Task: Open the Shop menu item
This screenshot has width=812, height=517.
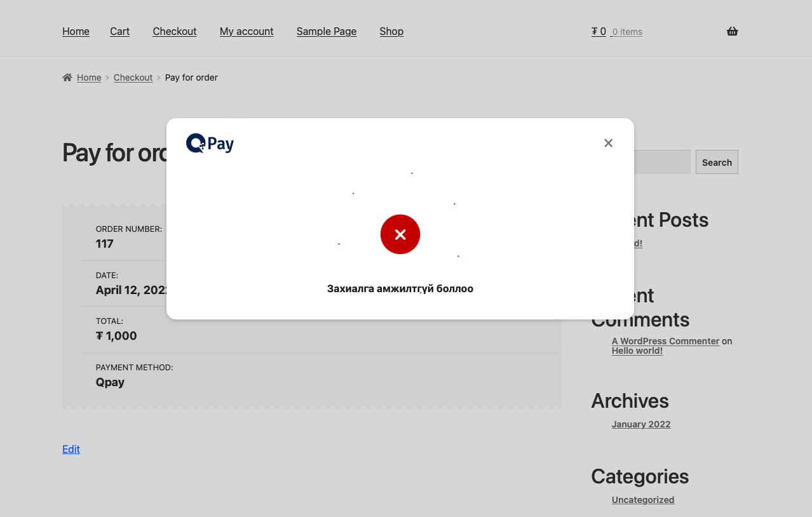Action: [391, 31]
